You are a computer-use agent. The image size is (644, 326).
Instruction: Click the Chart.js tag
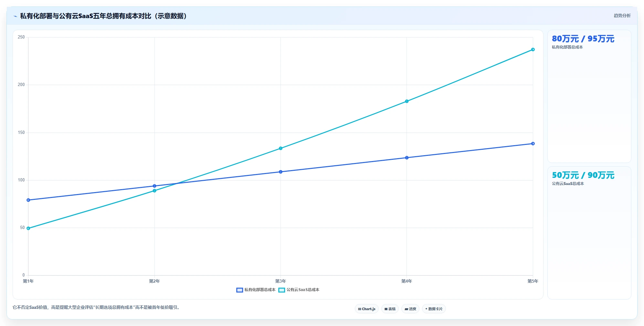tap(367, 309)
